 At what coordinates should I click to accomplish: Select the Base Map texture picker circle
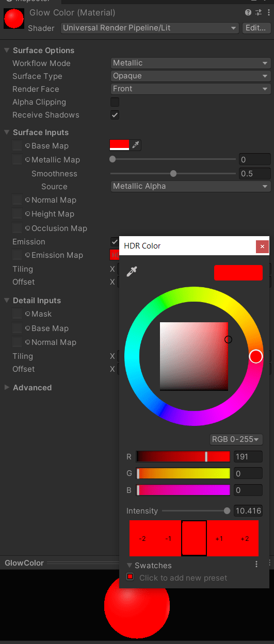[x=28, y=146]
